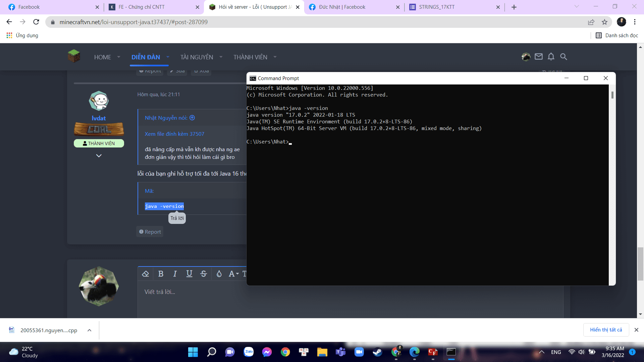This screenshot has width=644, height=362.
Task: Open the inbox envelope icon
Action: coord(539,57)
